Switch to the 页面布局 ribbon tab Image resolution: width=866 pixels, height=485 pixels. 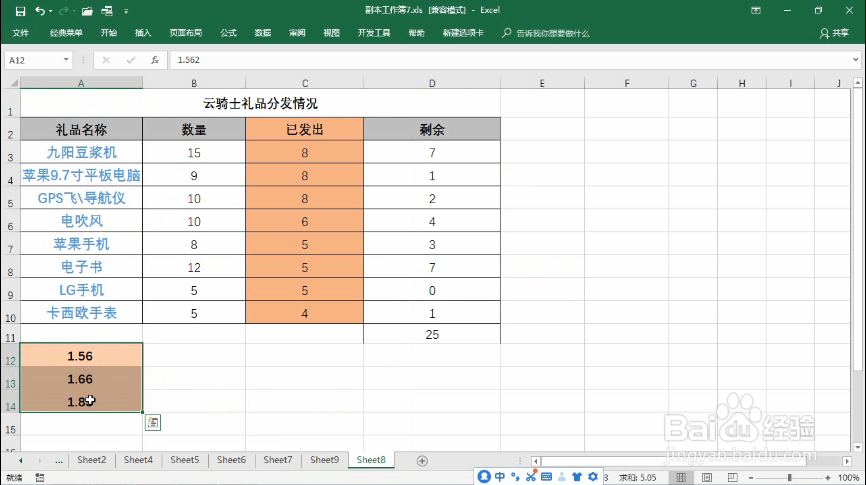186,33
